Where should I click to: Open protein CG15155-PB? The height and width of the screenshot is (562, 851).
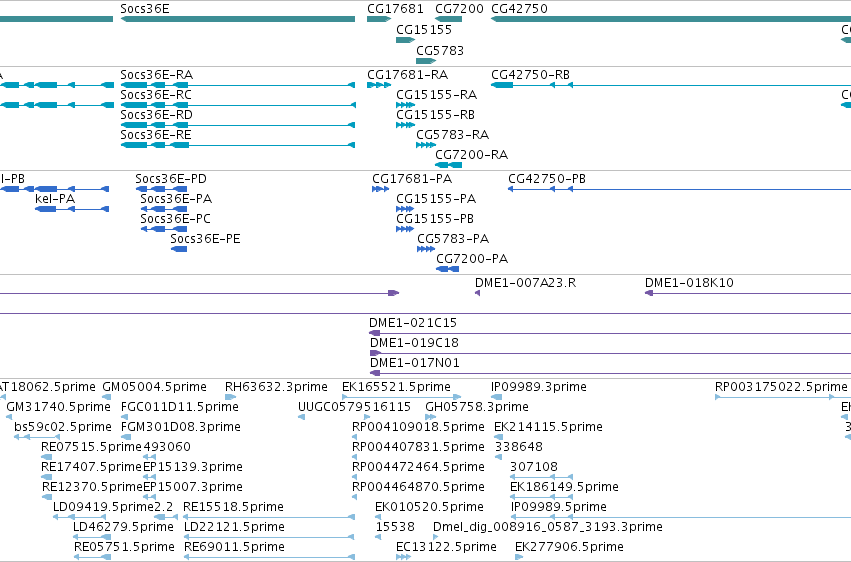(435, 219)
